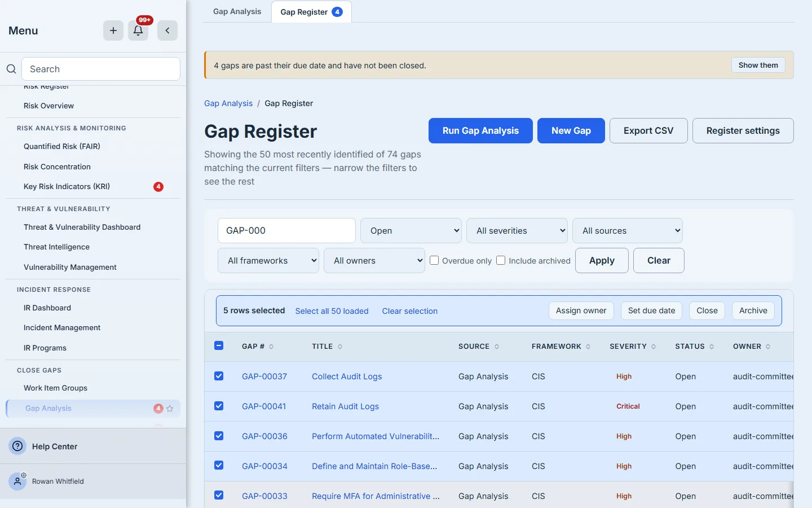Star the Gap Analysis menu item
Viewport: 812px width, 508px height.
click(170, 409)
